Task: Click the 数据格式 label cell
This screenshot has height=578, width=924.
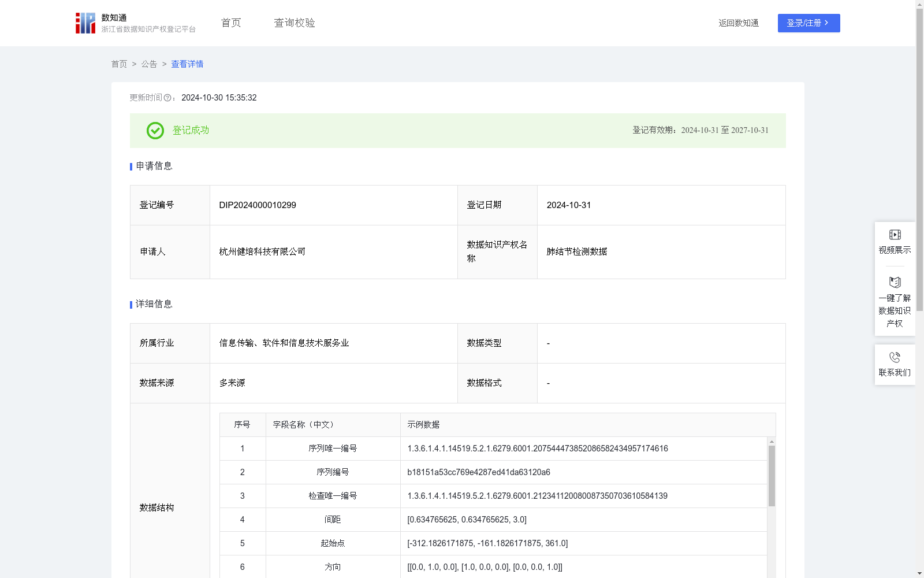Action: pos(497,383)
